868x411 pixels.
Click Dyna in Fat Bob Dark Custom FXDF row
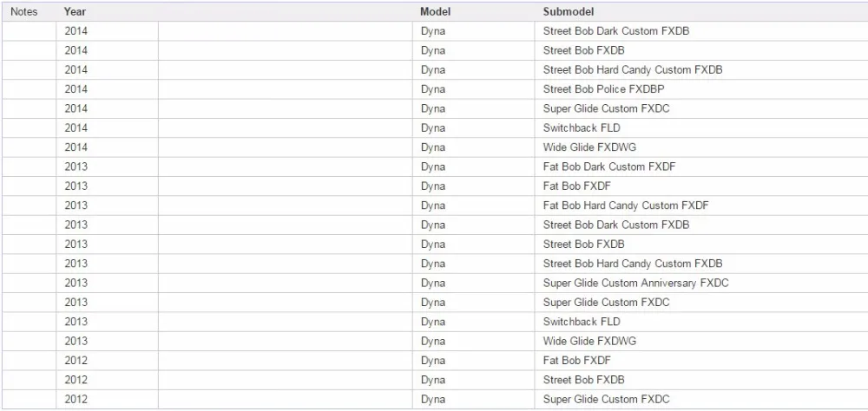433,166
